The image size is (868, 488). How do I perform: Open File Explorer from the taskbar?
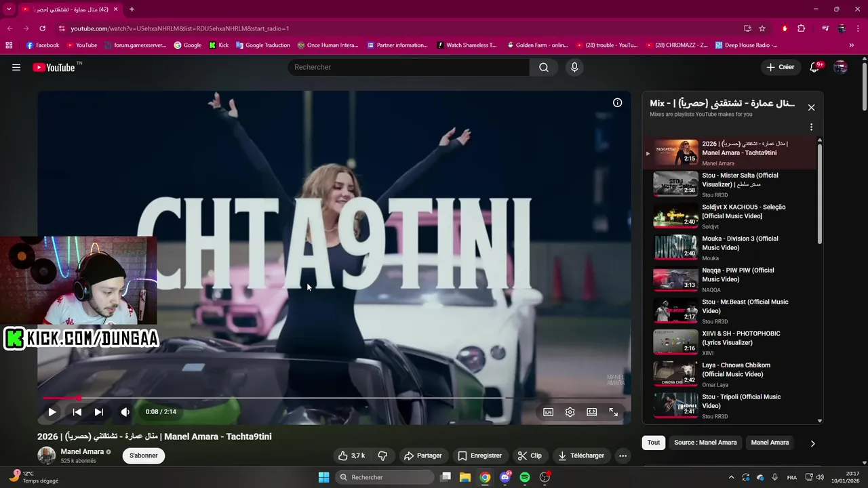[465, 477]
